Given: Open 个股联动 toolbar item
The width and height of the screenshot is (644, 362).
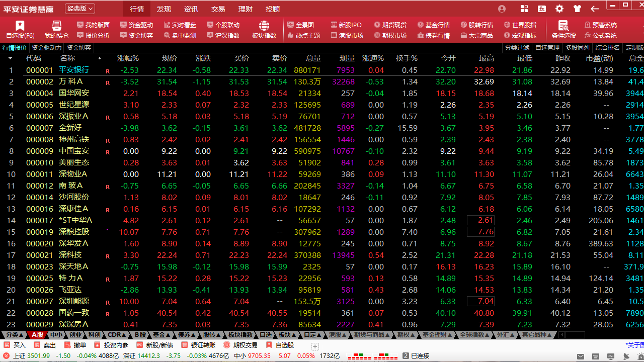Looking at the screenshot, I should tap(223, 25).
